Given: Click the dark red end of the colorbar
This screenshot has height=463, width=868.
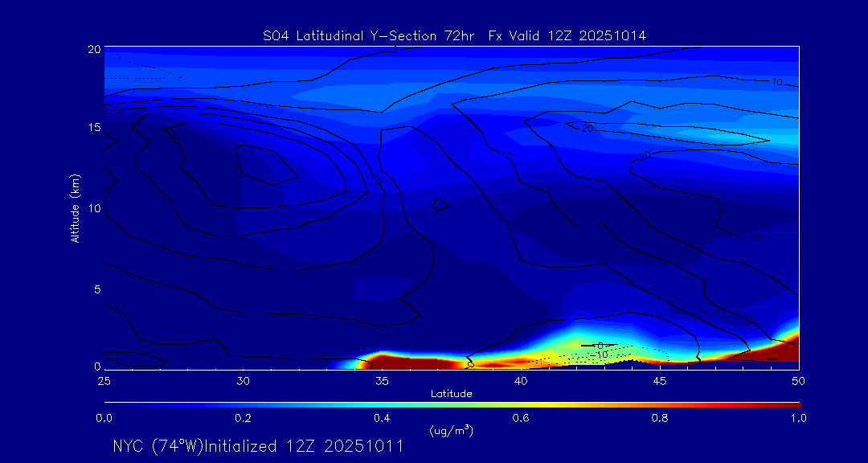Looking at the screenshot, I should tap(792, 404).
